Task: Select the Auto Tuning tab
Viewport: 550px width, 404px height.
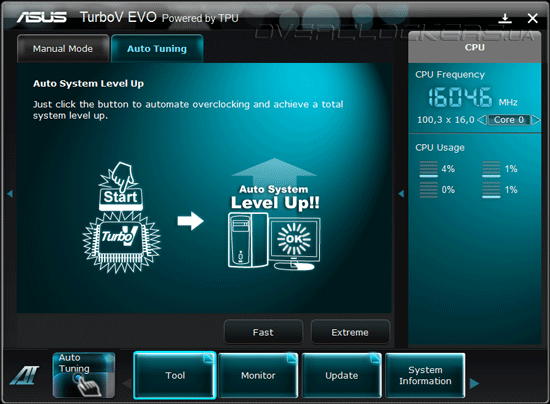Action: coord(157,49)
